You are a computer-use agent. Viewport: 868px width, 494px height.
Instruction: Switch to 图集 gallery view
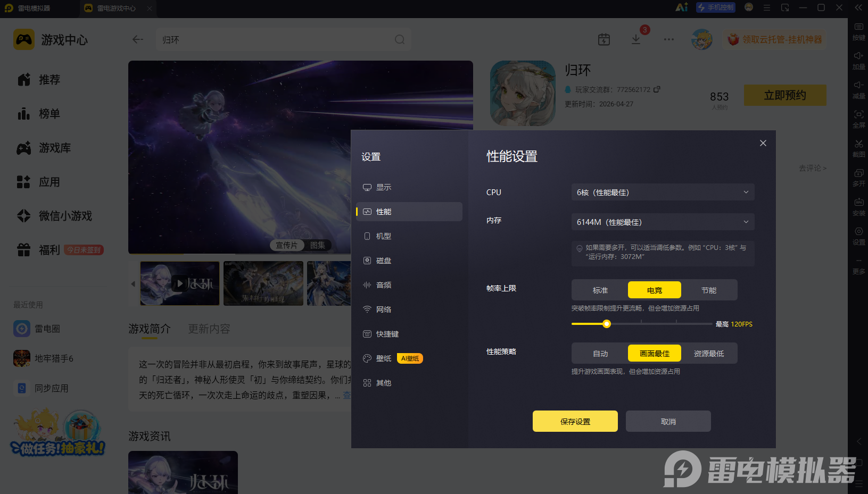318,245
